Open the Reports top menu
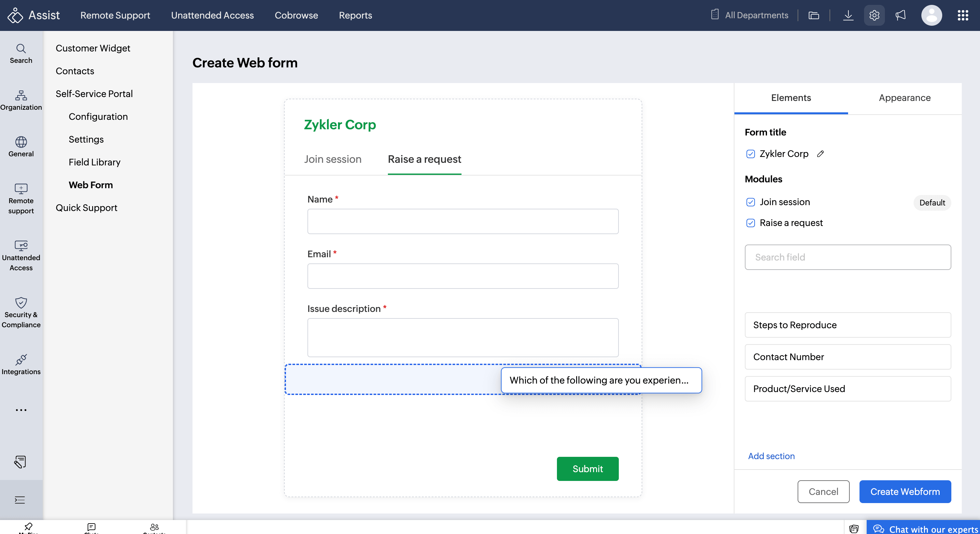Screen dimensions: 980x534 click(x=355, y=15)
